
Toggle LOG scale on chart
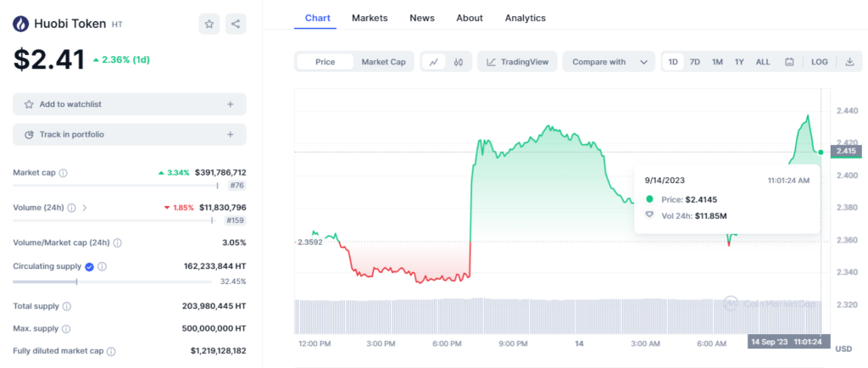tap(819, 62)
